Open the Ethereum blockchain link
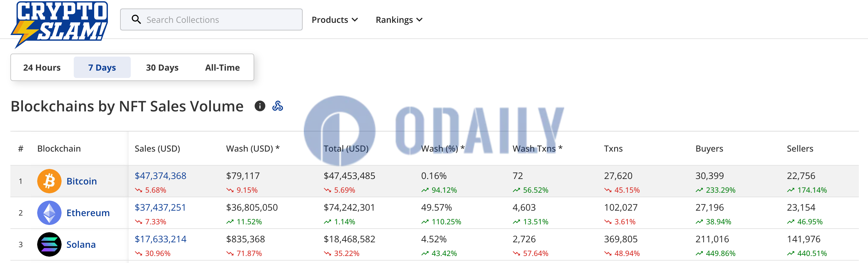Viewport: 868px width, 263px height. [x=88, y=213]
